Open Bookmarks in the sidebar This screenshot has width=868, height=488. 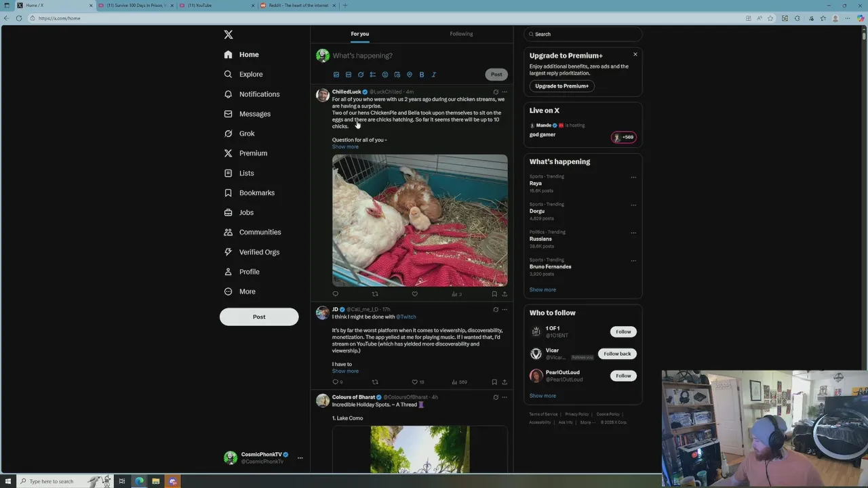[x=250, y=193]
